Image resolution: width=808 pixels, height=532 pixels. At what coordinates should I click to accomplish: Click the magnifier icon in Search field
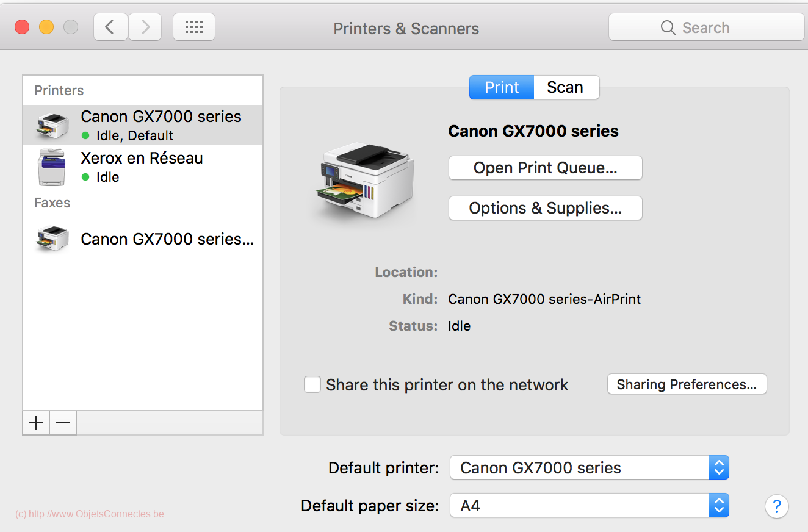(668, 27)
